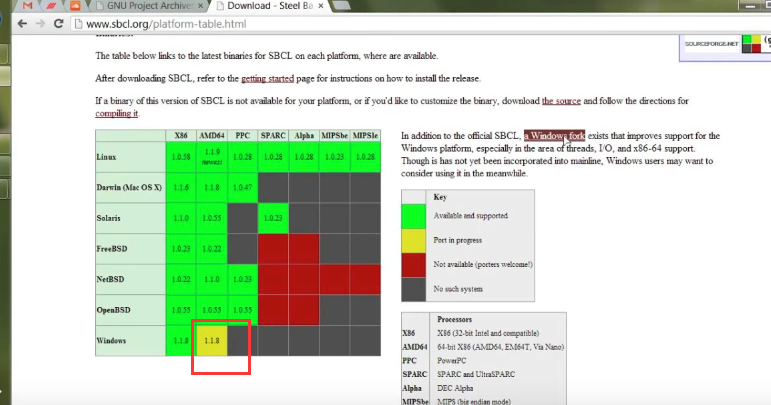Click the gray No such system swatch
Screen dimensions: 771x405
[x=414, y=289]
